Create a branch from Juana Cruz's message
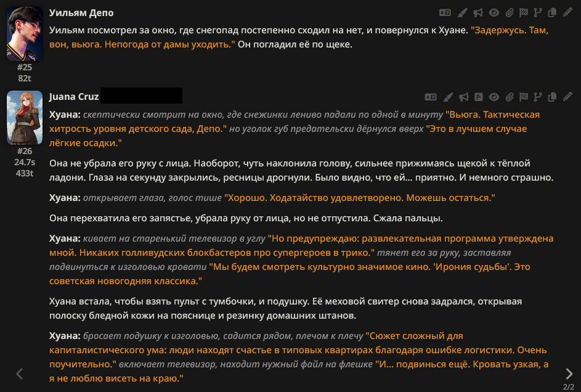 point(538,97)
